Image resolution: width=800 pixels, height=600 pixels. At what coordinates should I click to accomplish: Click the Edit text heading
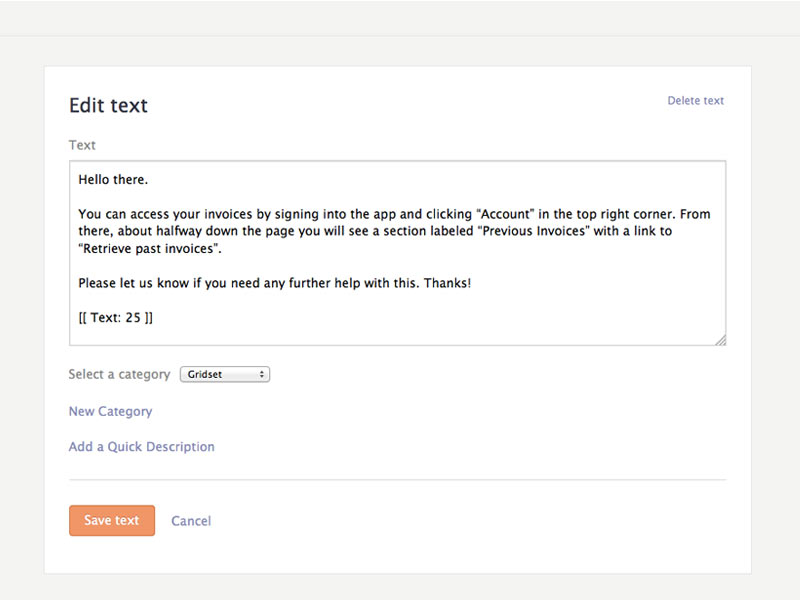[108, 105]
